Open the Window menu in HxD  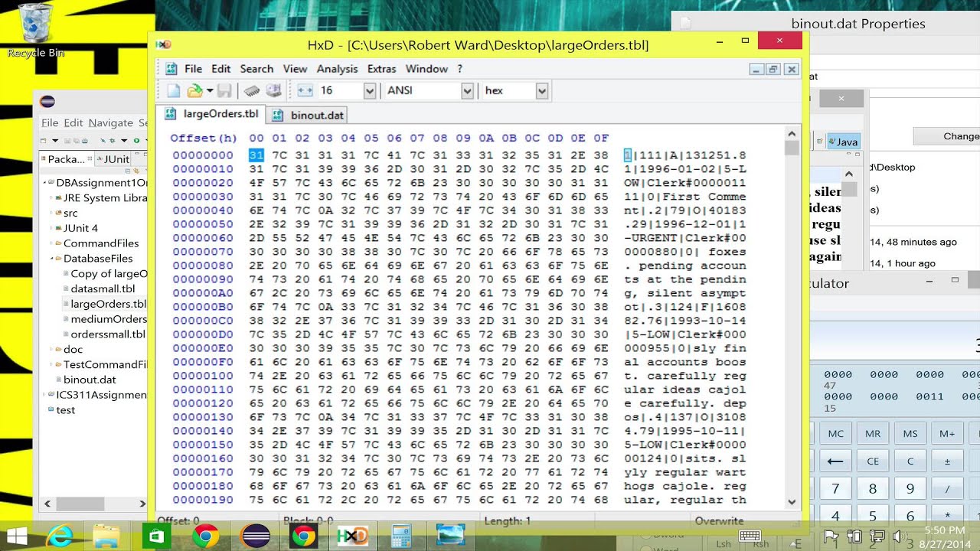[426, 69]
